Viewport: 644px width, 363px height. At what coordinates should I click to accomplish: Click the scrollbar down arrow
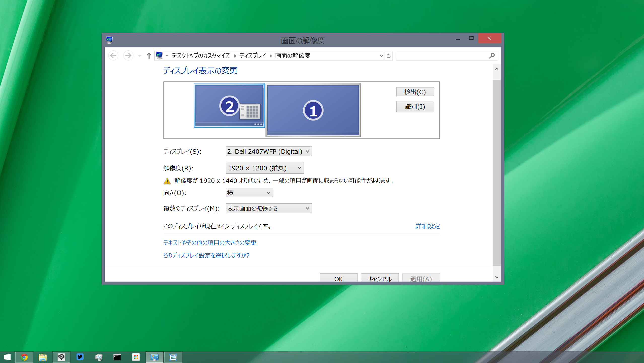(x=496, y=277)
